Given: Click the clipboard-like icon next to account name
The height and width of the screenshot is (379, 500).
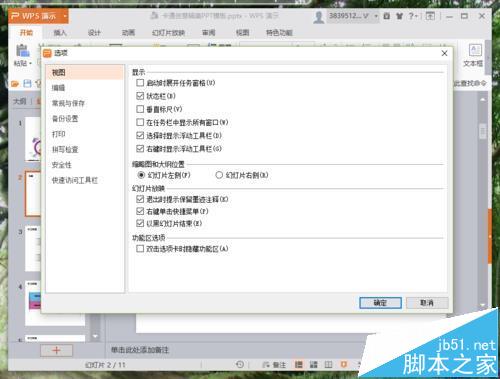Looking at the screenshot, I should coord(387,16).
